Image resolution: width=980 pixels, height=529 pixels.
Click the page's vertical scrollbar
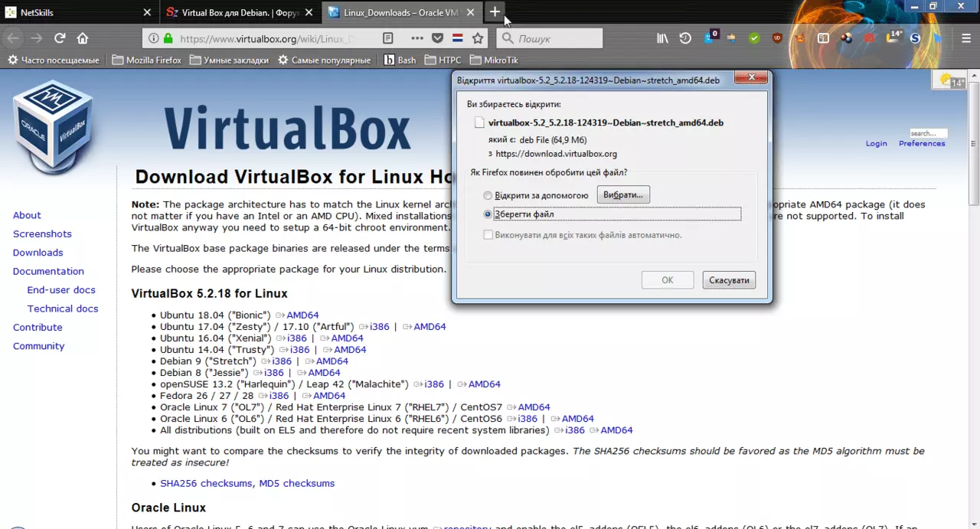coord(973,306)
